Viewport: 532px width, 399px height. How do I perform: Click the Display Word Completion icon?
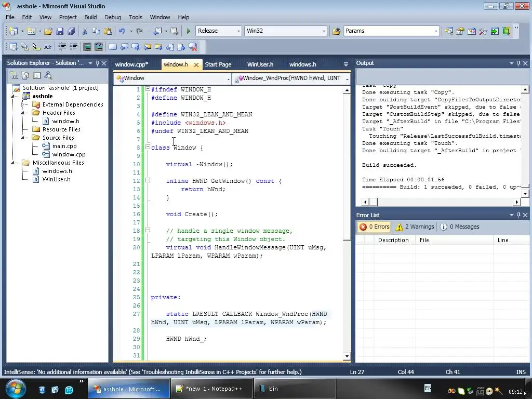tap(47, 47)
